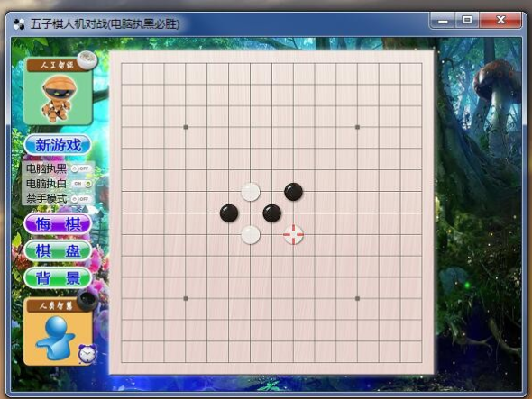Screen dimensions: 532x399
Task: Click the blue human player avatar
Action: [55, 338]
